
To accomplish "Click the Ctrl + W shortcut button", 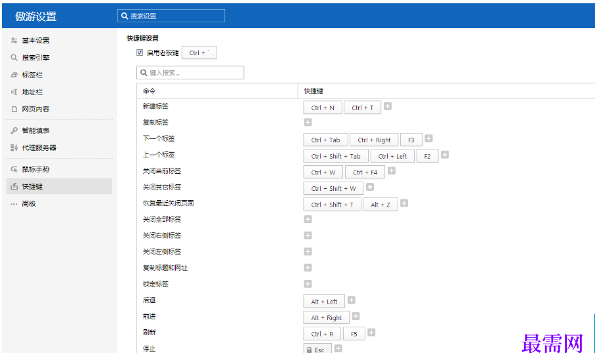I will (x=323, y=172).
